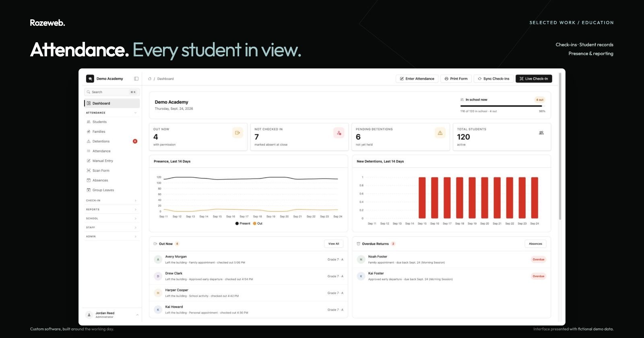644x338 pixels.
Task: Click the Overdue Returns shield icon
Action: click(x=359, y=244)
